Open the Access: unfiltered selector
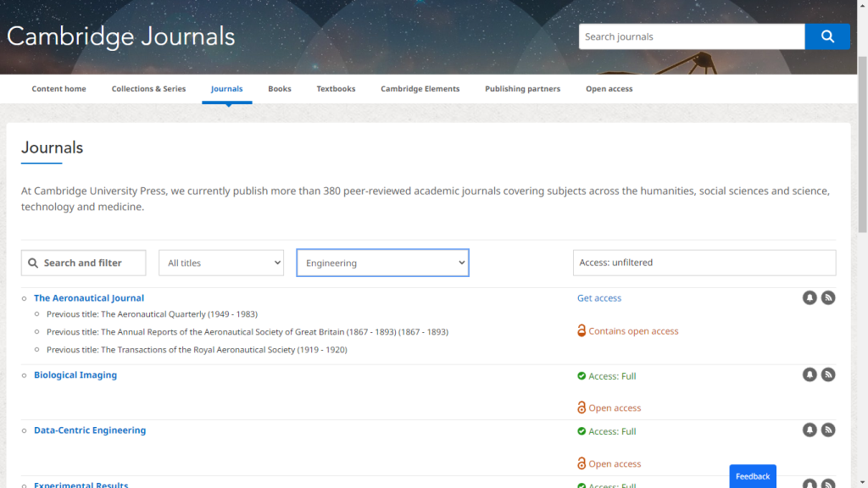Viewport: 868px width, 488px height. click(704, 263)
